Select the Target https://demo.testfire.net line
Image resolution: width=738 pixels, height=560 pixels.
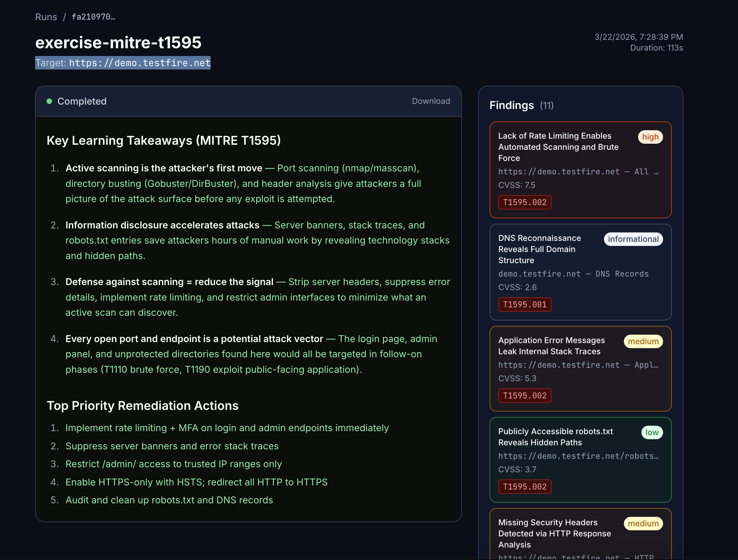point(123,63)
